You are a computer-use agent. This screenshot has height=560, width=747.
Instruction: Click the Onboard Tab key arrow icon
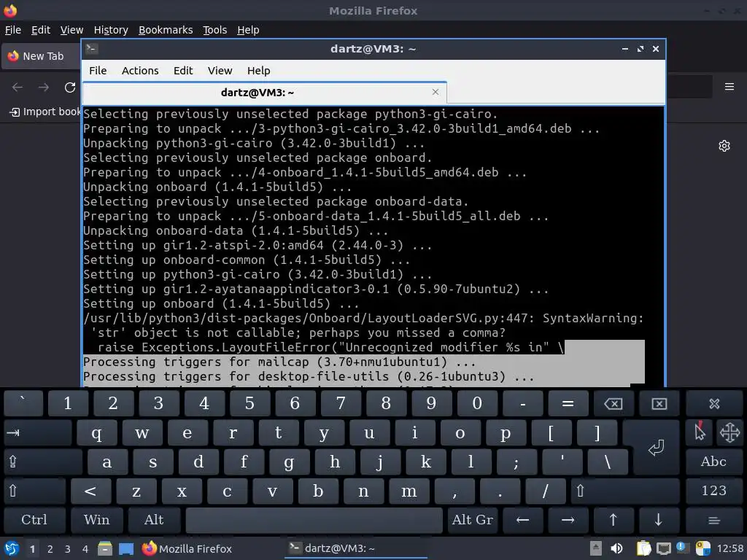click(38, 433)
